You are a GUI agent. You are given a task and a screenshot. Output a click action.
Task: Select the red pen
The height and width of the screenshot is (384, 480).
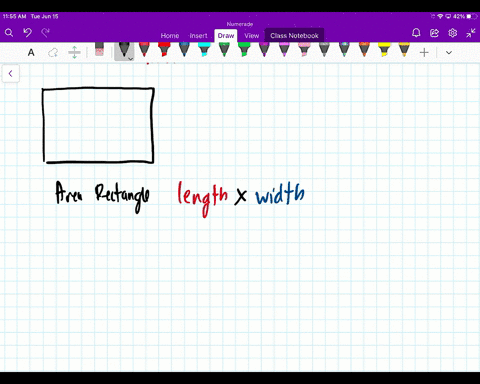[x=144, y=49]
